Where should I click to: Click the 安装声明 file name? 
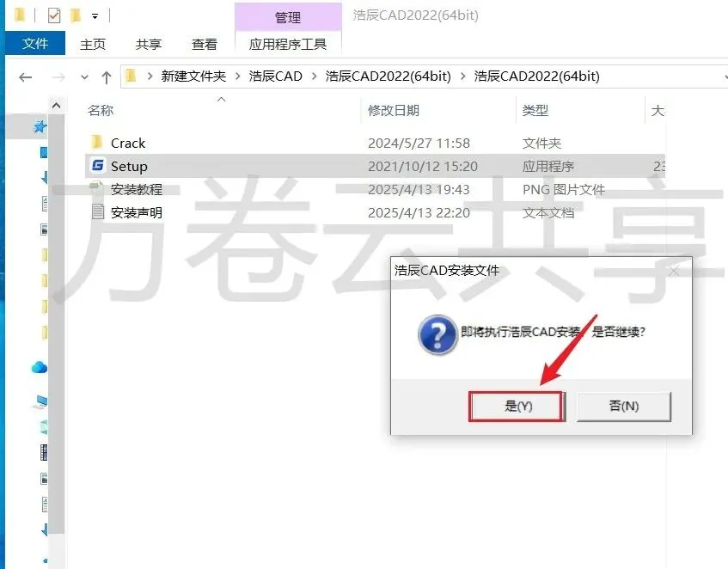[137, 212]
